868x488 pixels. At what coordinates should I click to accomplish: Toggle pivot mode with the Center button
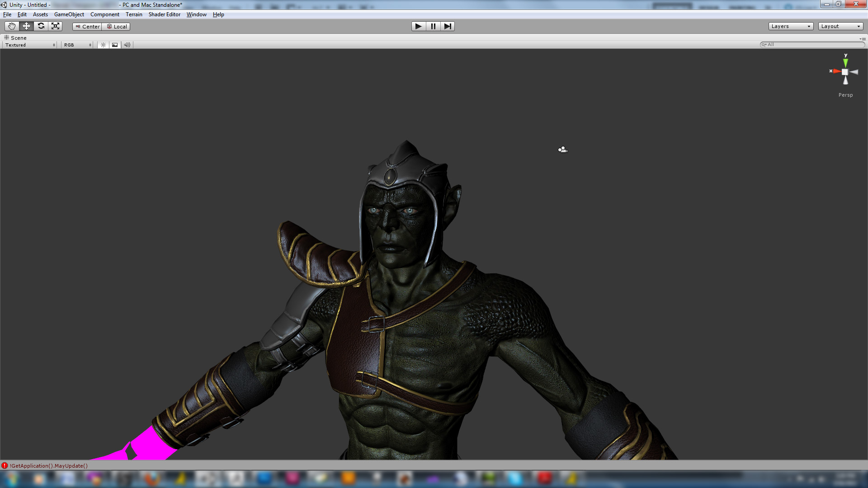[87, 27]
